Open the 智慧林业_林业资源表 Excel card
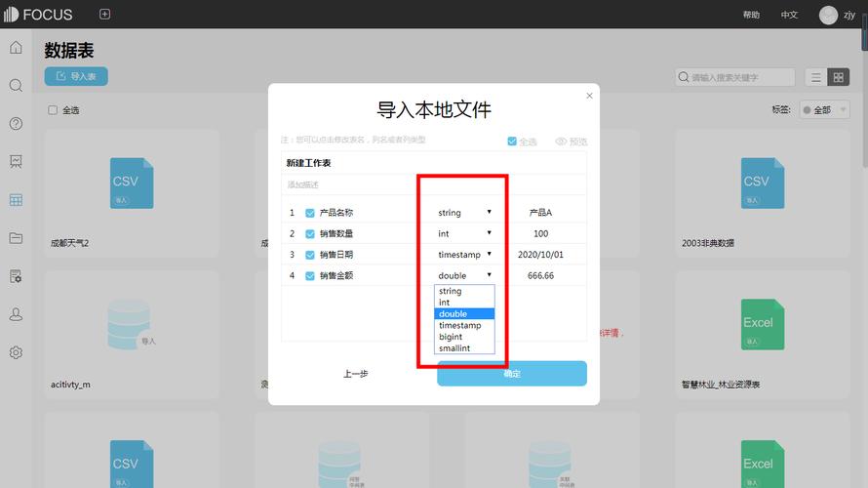 pyautogui.click(x=763, y=335)
